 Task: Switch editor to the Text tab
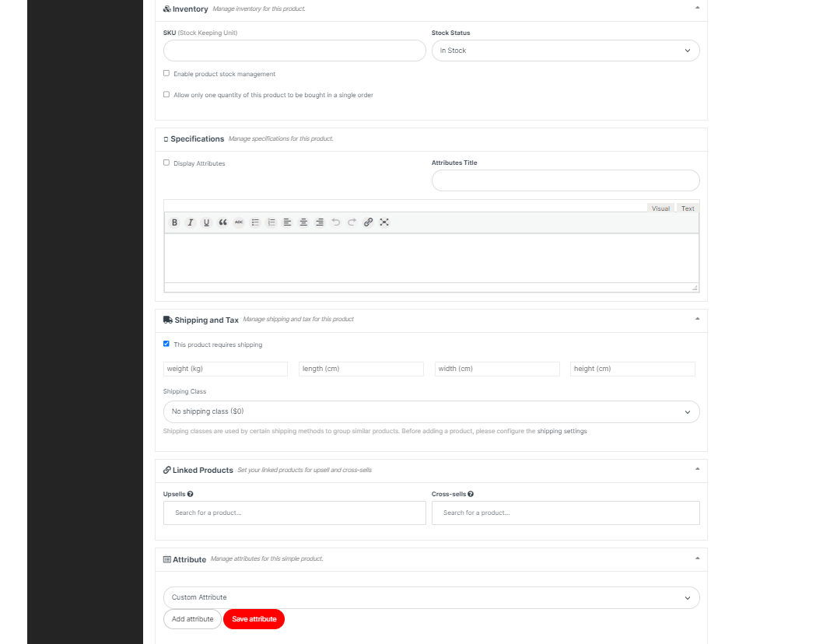tap(688, 208)
